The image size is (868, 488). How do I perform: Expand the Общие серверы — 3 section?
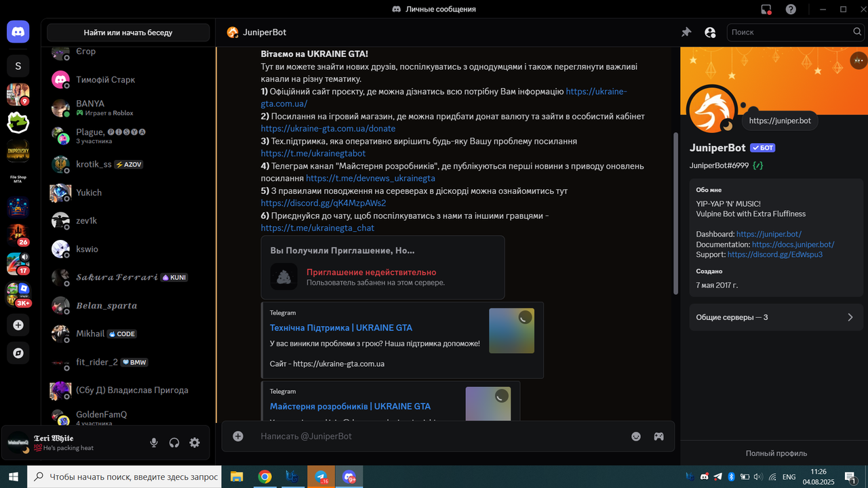[776, 317]
